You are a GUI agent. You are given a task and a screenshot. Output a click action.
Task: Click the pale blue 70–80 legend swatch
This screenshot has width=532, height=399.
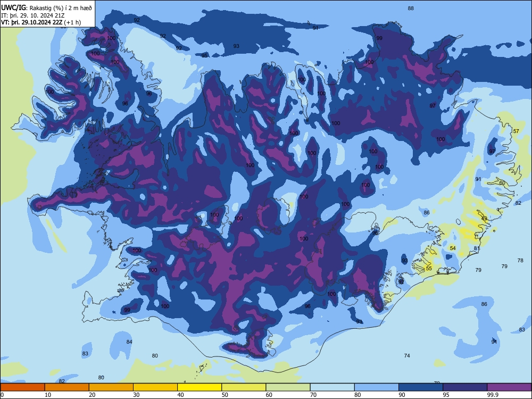click(332, 387)
